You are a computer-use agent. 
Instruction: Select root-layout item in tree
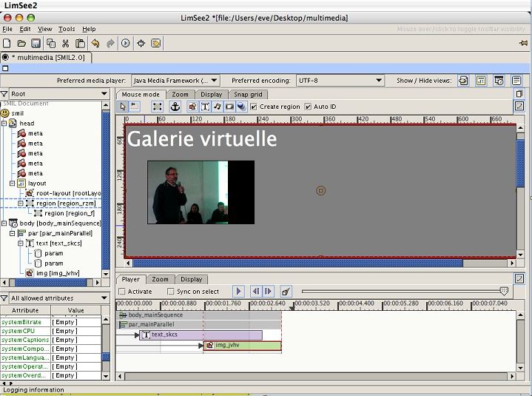64,193
